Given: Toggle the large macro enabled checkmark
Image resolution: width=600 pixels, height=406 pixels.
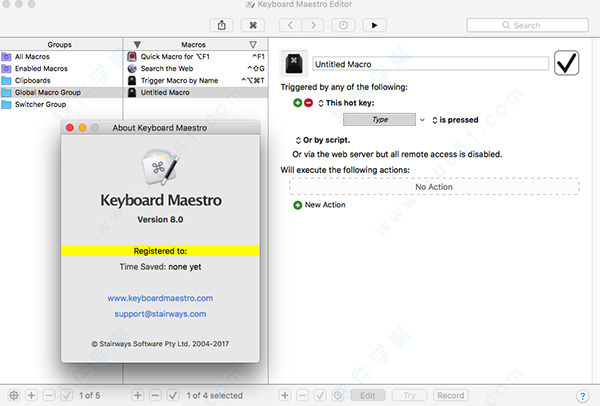Looking at the screenshot, I should 566,63.
